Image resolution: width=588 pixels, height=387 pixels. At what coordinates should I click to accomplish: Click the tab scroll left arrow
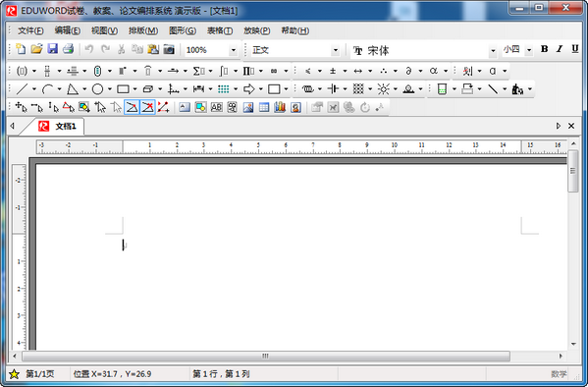pyautogui.click(x=13, y=126)
